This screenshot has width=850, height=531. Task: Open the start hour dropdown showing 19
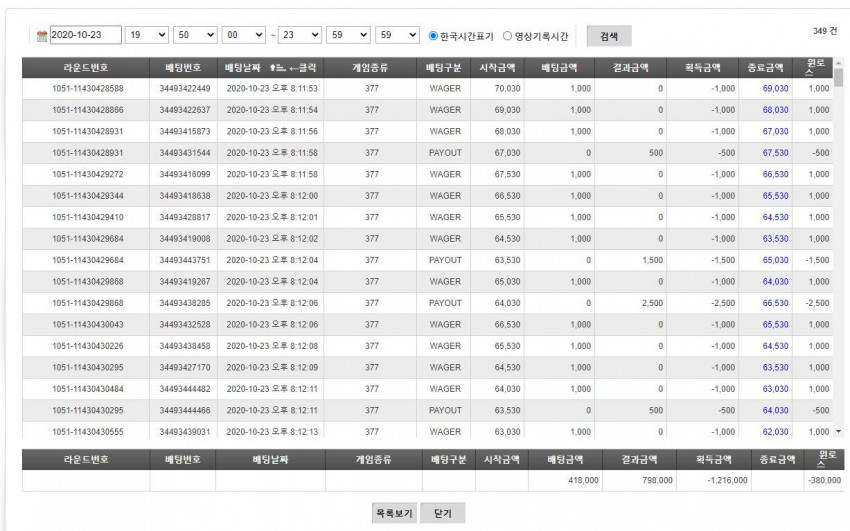point(147,35)
